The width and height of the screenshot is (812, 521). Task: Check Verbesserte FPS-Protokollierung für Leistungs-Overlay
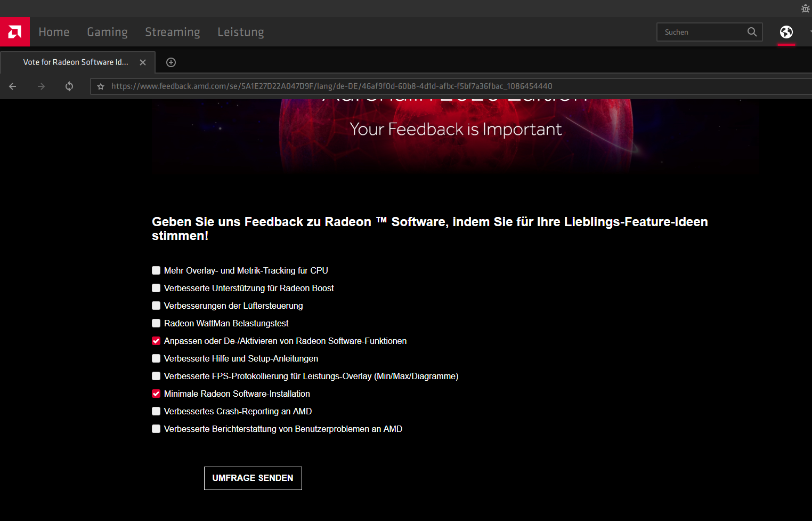click(156, 376)
